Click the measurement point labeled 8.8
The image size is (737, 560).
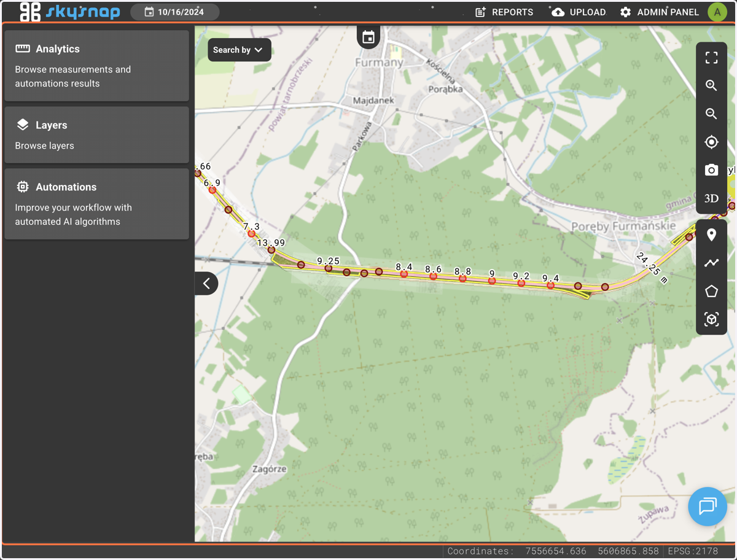tap(462, 278)
